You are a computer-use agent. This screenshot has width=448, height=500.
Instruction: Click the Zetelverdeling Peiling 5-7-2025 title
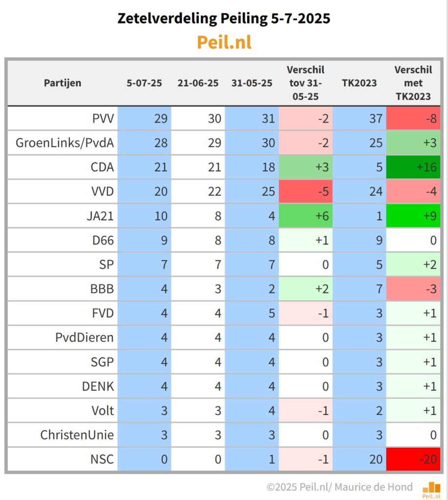(x=224, y=19)
